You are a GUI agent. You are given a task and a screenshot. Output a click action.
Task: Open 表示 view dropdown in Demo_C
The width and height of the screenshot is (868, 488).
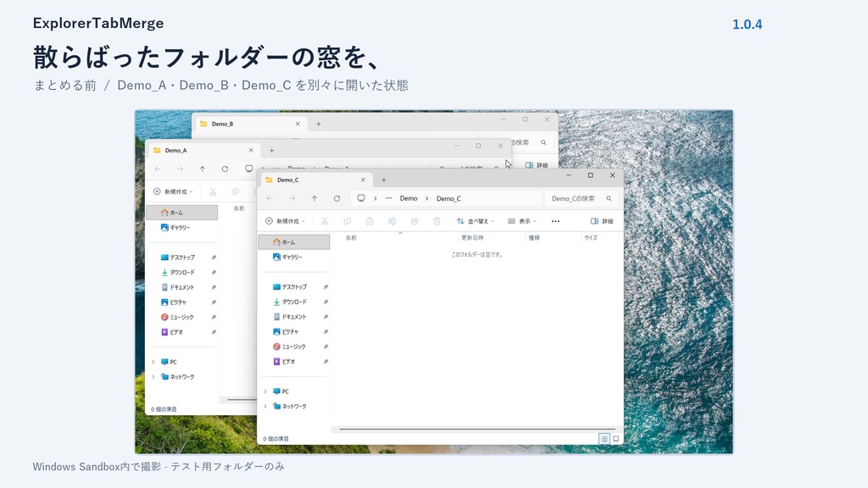click(x=522, y=221)
